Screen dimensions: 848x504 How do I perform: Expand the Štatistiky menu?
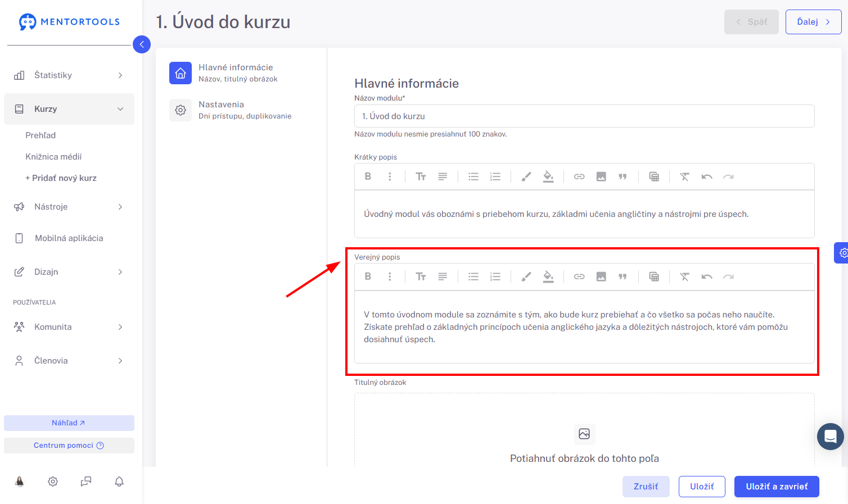69,75
